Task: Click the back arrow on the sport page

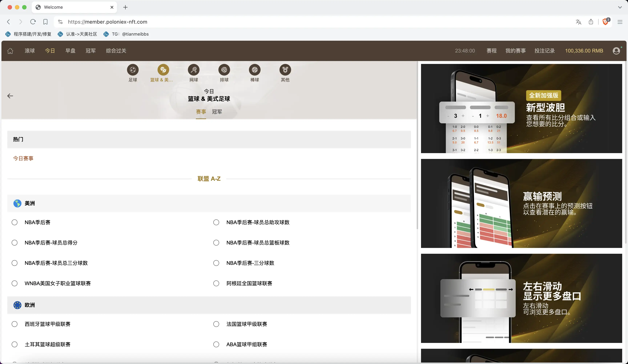Action: tap(10, 96)
